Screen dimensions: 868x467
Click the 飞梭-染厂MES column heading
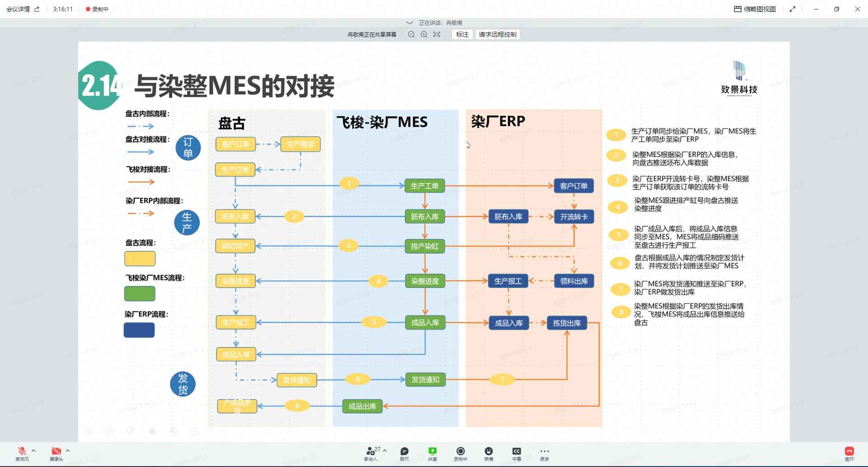click(382, 122)
